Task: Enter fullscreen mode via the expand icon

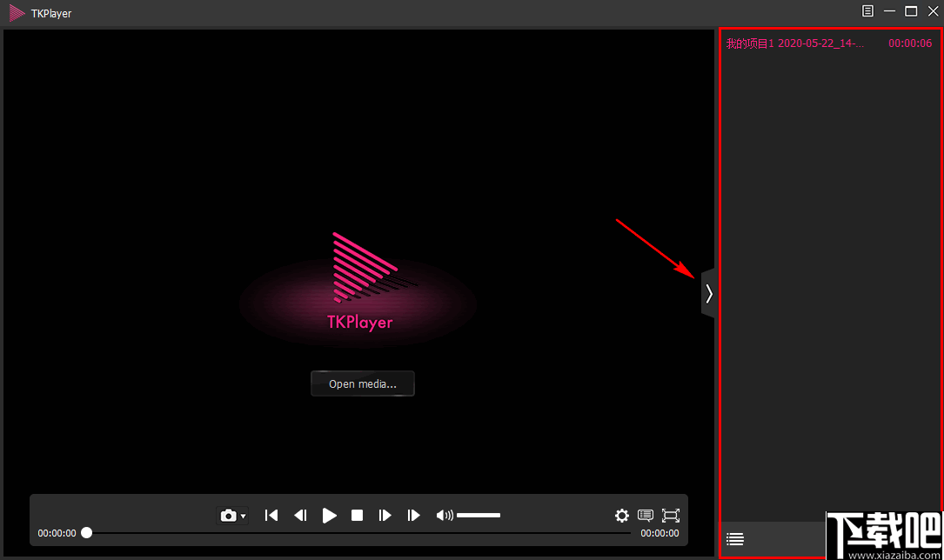Action: pyautogui.click(x=670, y=515)
